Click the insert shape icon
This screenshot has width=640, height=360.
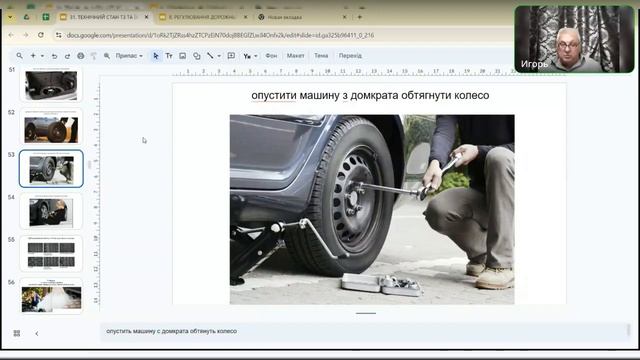pos(197,56)
